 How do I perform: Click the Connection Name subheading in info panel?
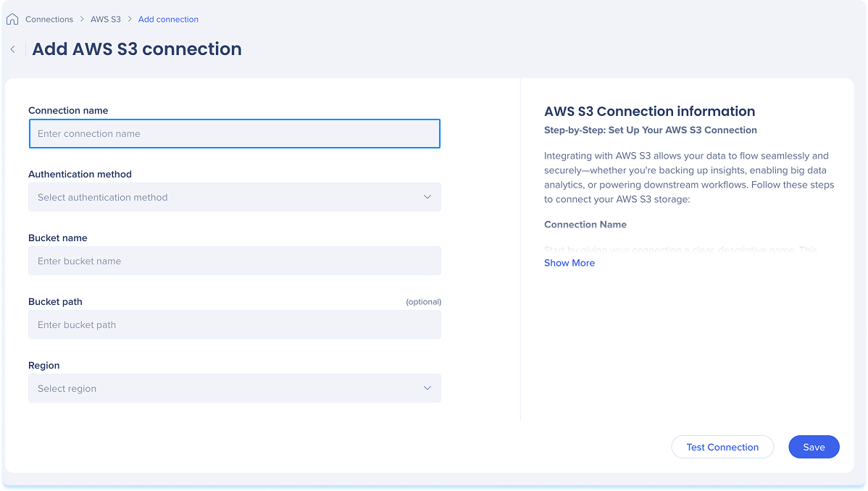pyautogui.click(x=585, y=224)
